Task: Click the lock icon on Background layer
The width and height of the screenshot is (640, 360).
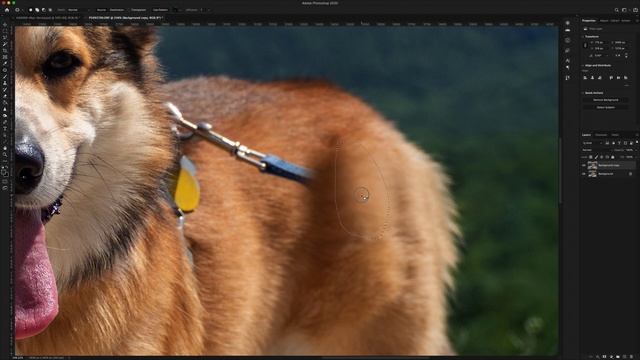Action: [631, 174]
